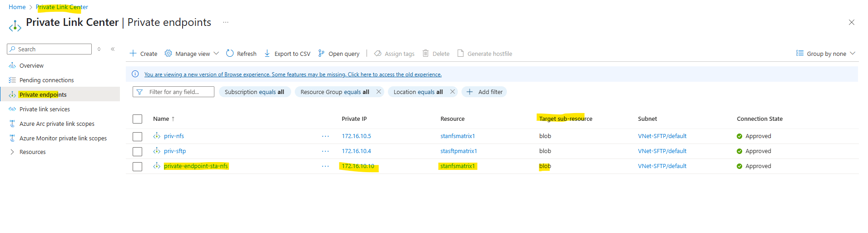Click the Group by list icon

800,53
